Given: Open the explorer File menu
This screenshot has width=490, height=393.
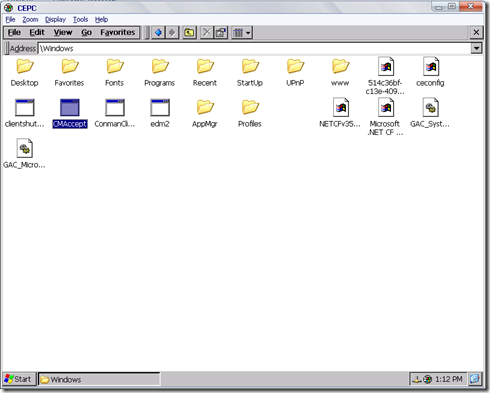Looking at the screenshot, I should [x=14, y=32].
